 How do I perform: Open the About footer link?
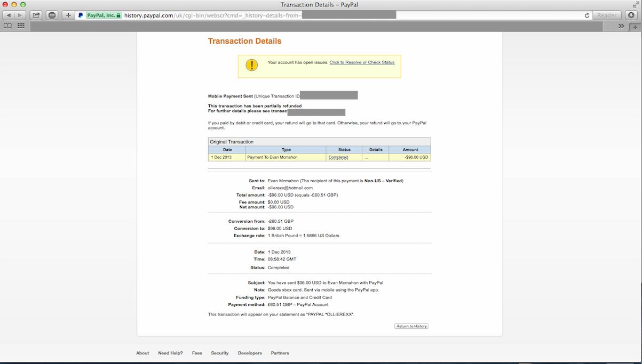(x=142, y=353)
